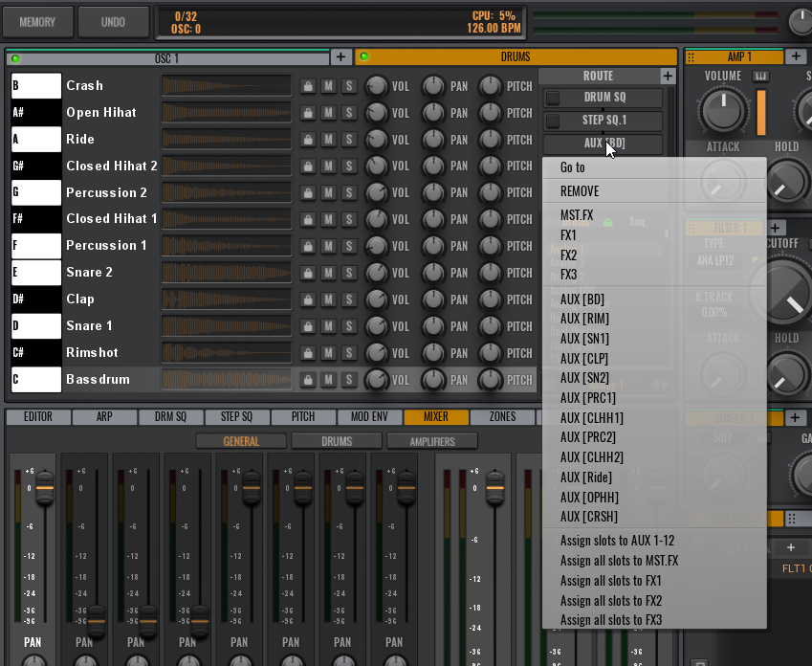Click the MEMORY button
Screen dimensions: 812x666
point(37,22)
